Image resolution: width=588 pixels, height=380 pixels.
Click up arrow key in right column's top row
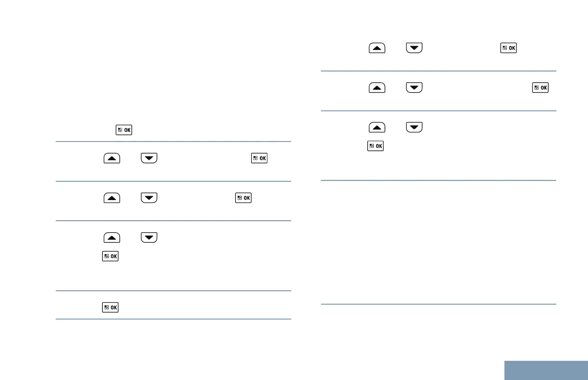coord(377,48)
